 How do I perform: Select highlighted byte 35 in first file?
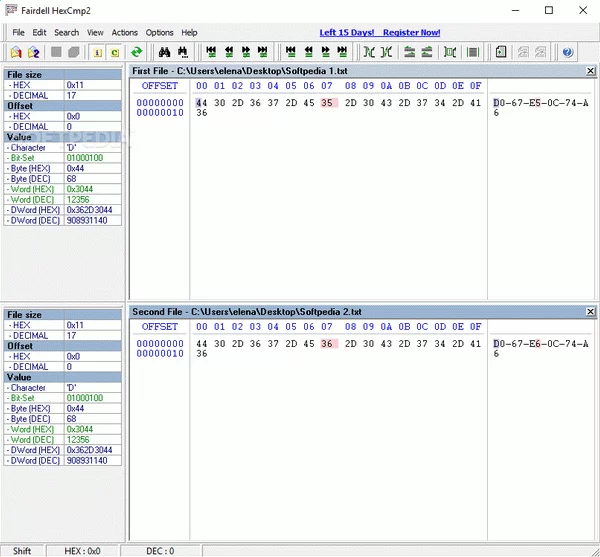329,103
